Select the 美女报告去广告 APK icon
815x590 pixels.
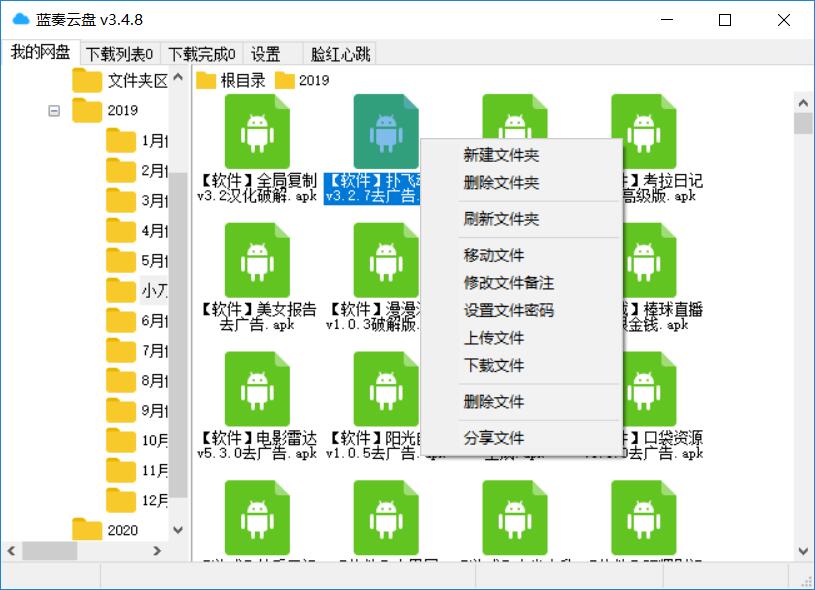[257, 258]
